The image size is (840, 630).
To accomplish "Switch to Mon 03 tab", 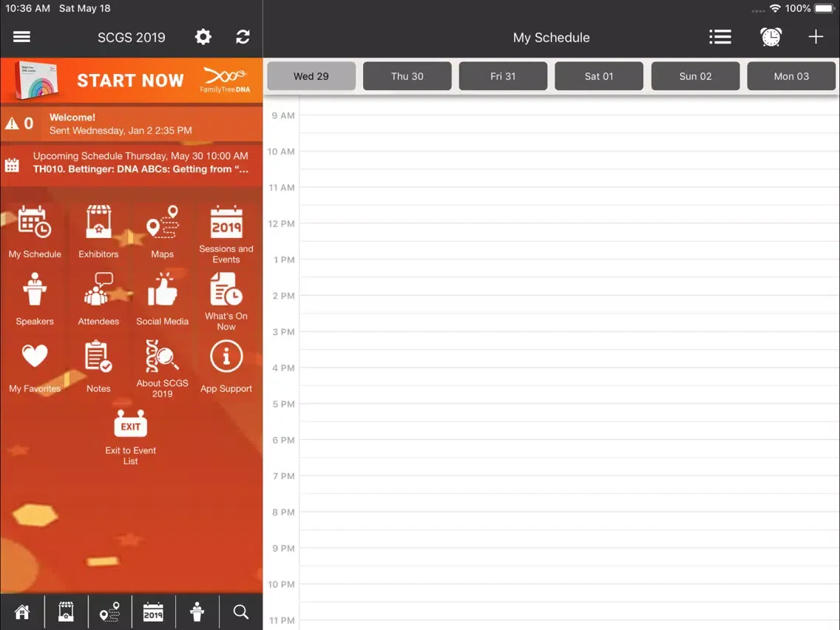I will point(791,76).
